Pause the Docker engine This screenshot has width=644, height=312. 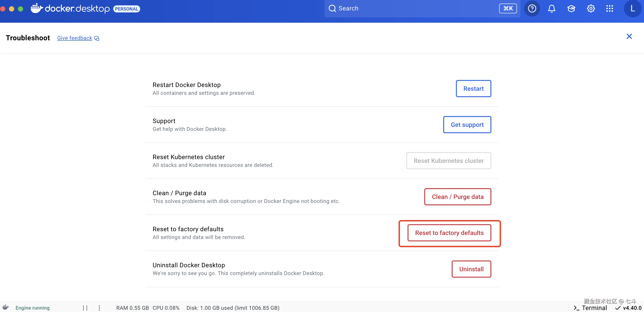[x=85, y=308]
